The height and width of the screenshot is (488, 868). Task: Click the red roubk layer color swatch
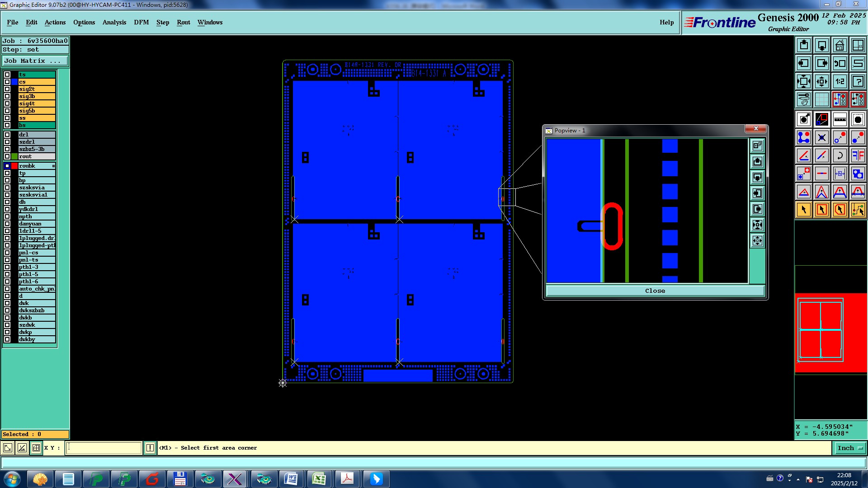(14, 166)
